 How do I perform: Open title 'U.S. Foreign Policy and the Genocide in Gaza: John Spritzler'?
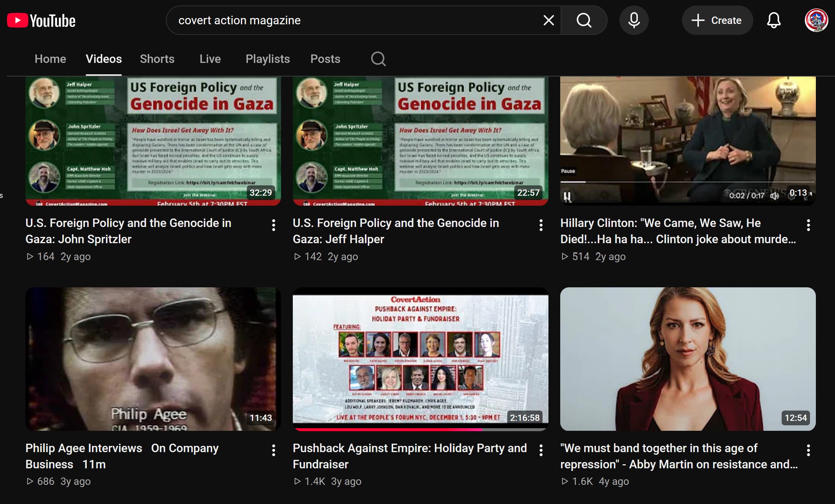click(x=128, y=231)
